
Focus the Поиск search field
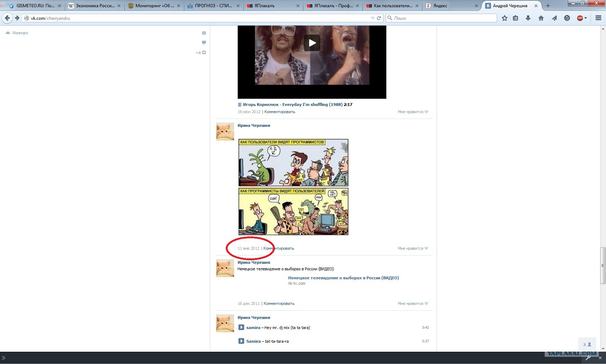point(441,18)
